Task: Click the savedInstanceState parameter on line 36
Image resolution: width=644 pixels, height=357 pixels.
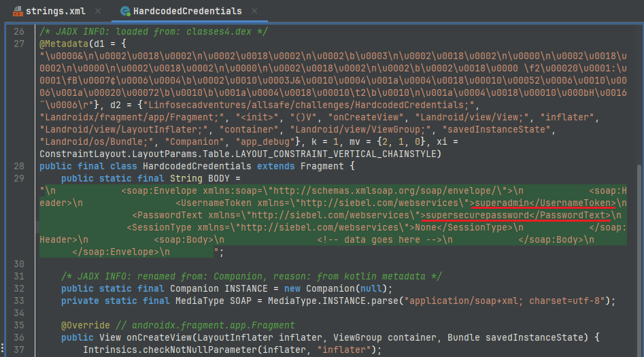Action: coord(535,338)
